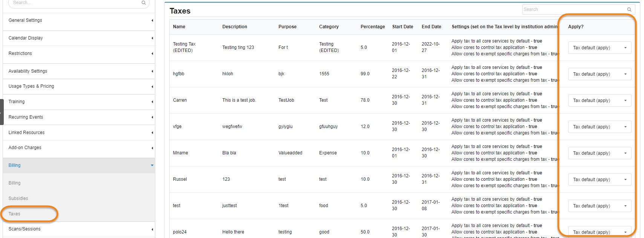Screen dimensions: 644x238
Task: Expand Calendar Display section
Action: pos(79,38)
